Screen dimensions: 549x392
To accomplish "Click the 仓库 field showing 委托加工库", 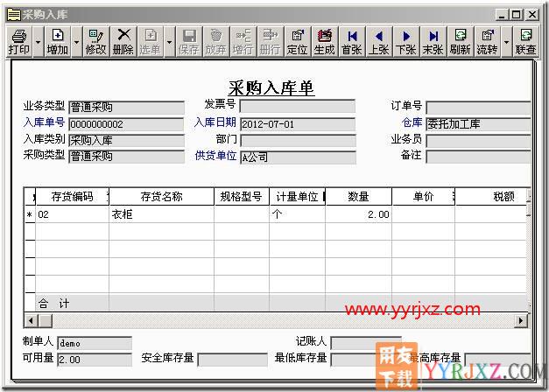I will click(x=478, y=124).
